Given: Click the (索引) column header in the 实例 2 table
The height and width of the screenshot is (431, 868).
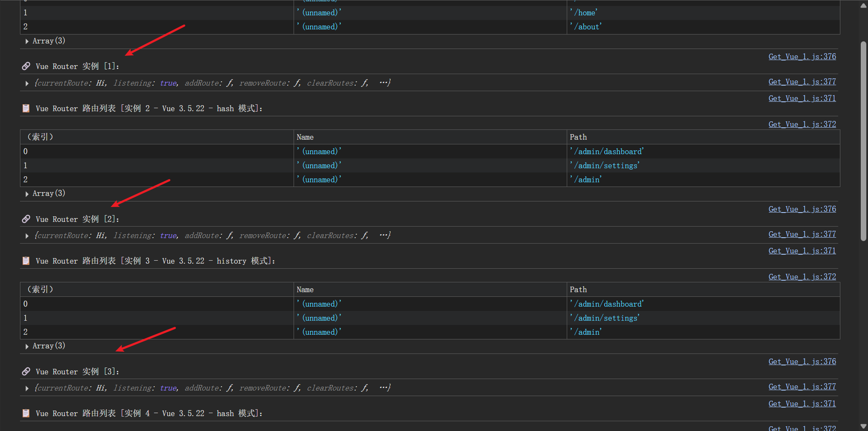Looking at the screenshot, I should pyautogui.click(x=40, y=137).
